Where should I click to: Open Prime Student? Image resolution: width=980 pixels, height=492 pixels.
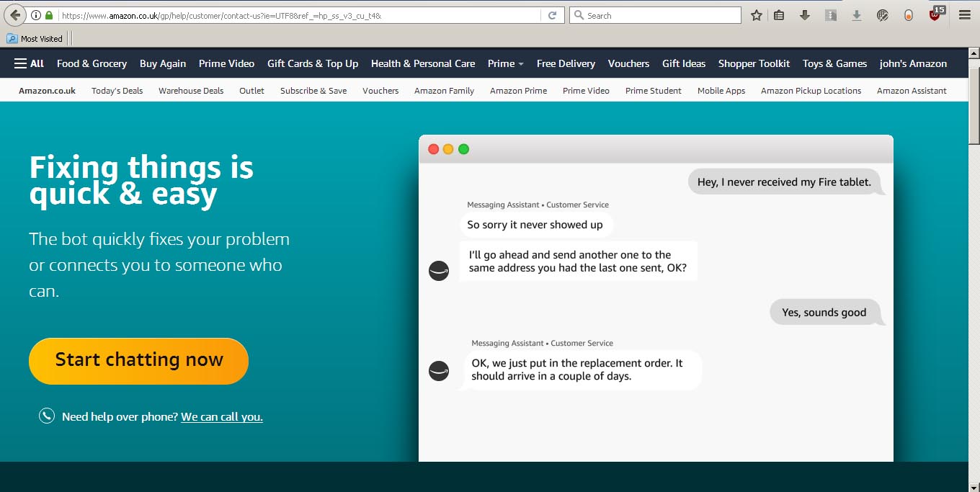click(x=654, y=91)
